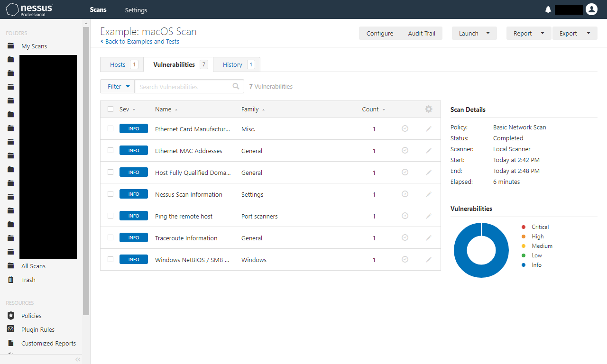Check the Host Fully Qualified Domain row checkbox
This screenshot has height=364, width=607.
point(110,172)
